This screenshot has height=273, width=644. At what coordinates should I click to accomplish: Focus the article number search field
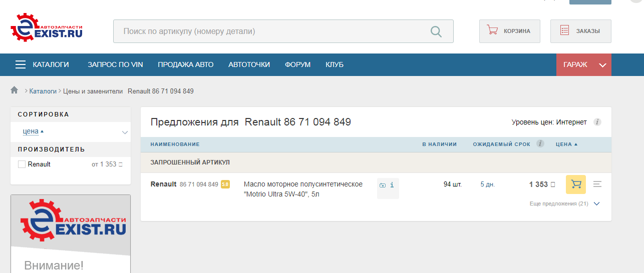(283, 31)
